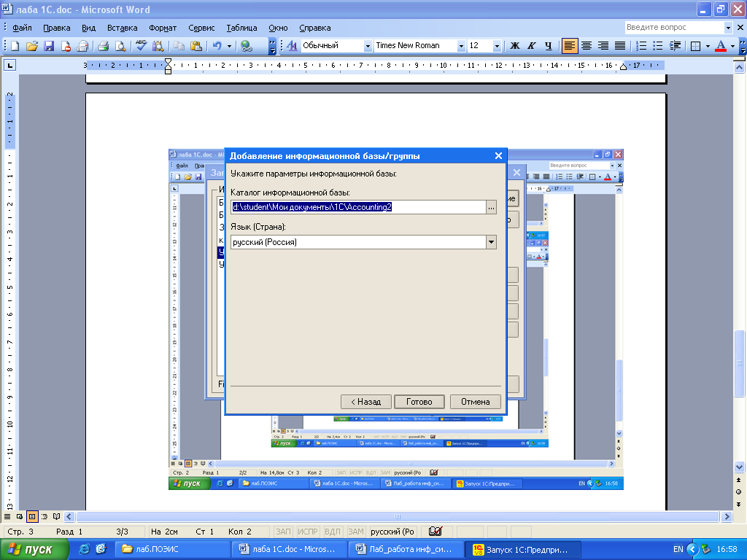Screen dimensions: 747x560
Task: Open the style dropdown showing Обычный
Action: point(368,46)
